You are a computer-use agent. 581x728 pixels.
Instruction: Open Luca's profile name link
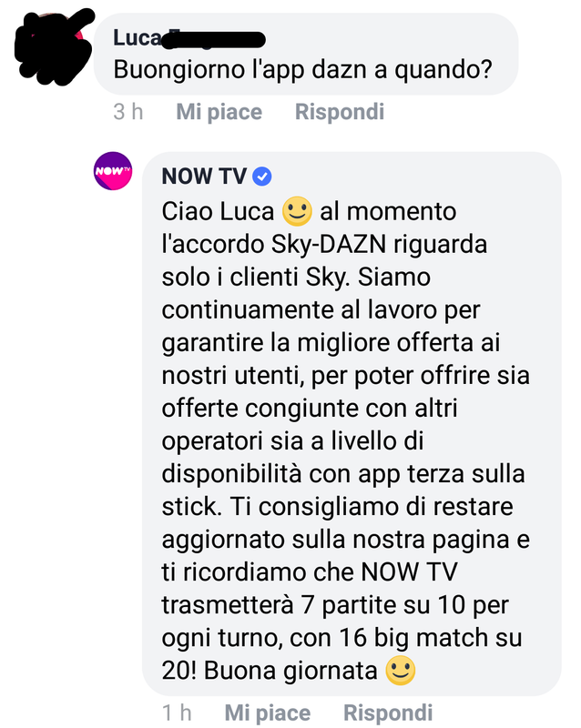[x=189, y=38]
